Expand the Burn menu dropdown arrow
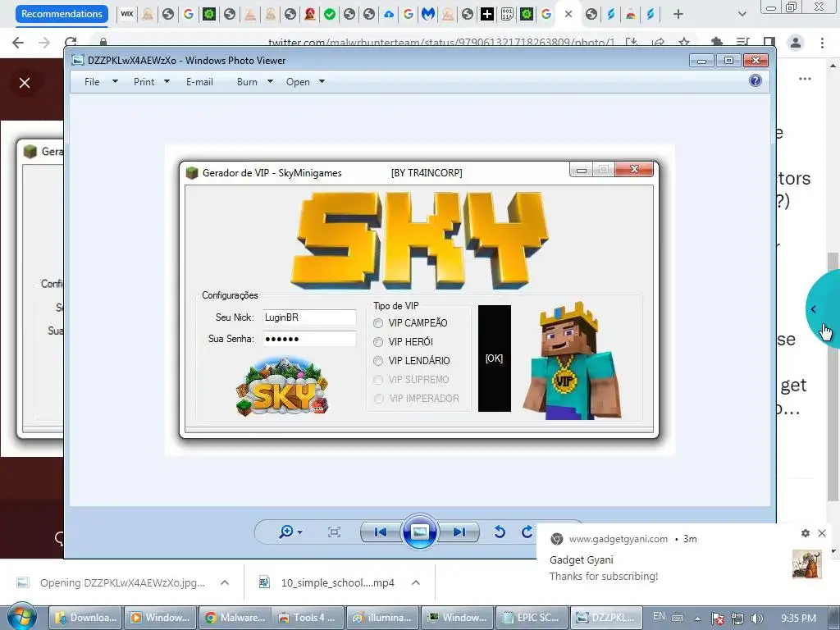The height and width of the screenshot is (630, 840). tap(270, 81)
